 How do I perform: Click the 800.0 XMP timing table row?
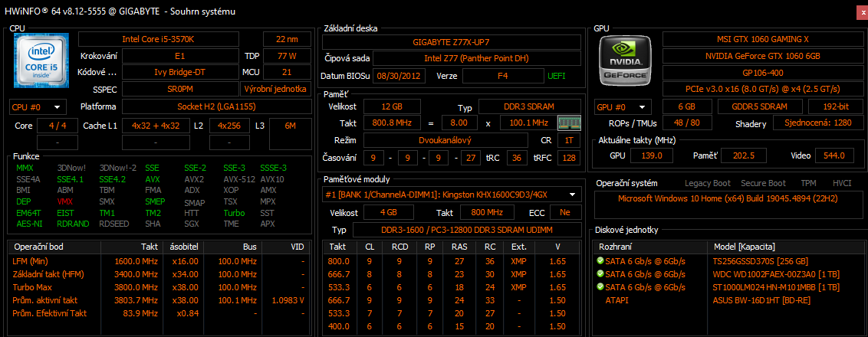tap(451, 260)
